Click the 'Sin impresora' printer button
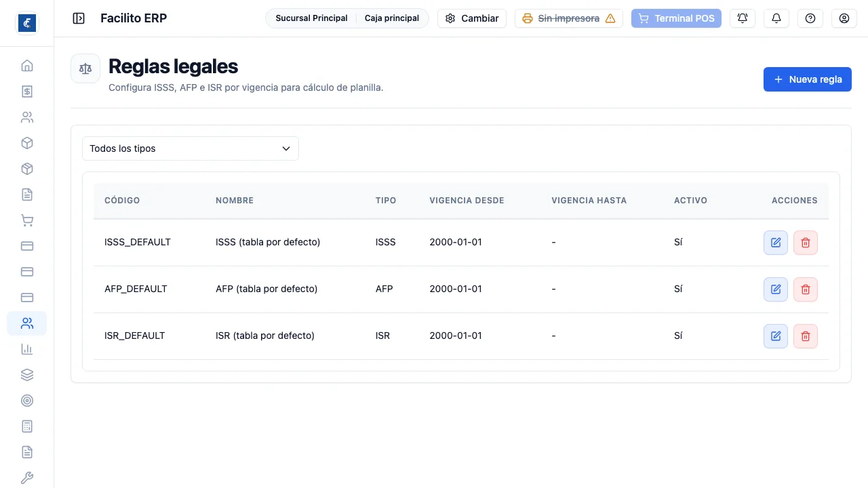This screenshot has width=868, height=488. (569, 18)
